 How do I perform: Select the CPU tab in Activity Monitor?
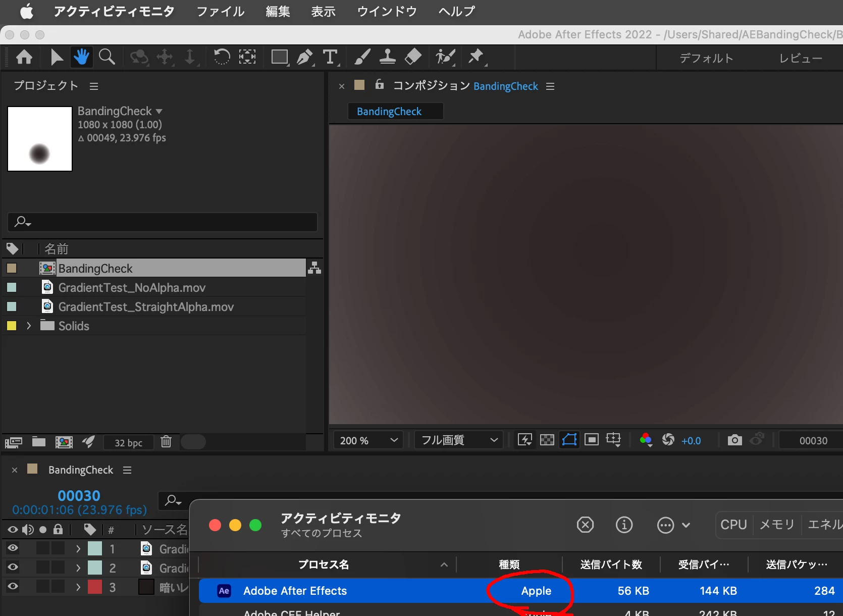(x=734, y=525)
